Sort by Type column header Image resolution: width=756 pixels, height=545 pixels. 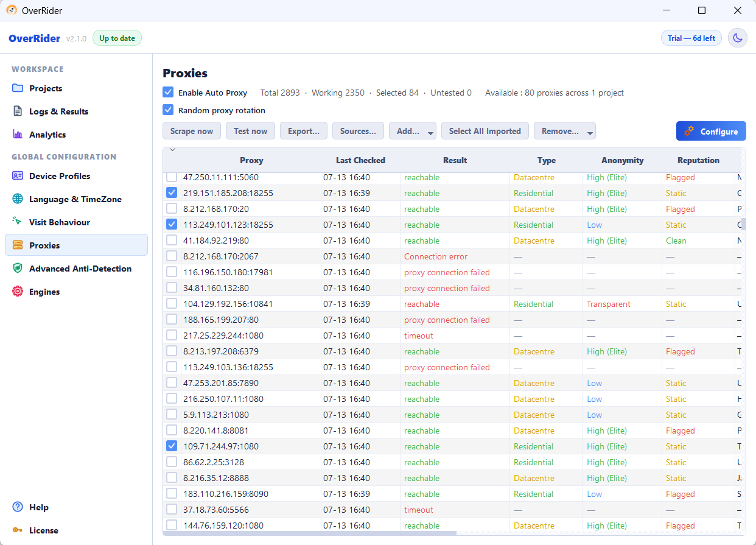[547, 160]
